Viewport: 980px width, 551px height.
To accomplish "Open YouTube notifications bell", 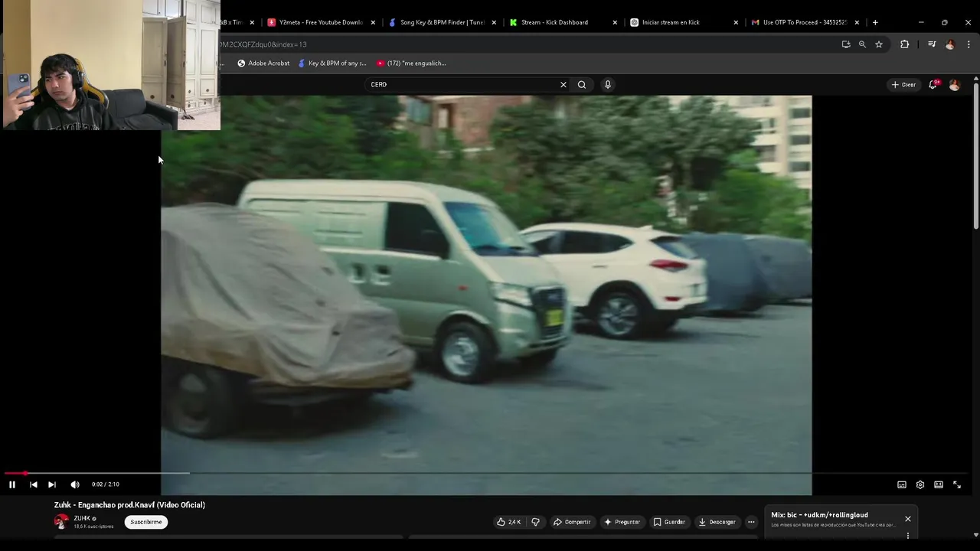I will point(933,84).
